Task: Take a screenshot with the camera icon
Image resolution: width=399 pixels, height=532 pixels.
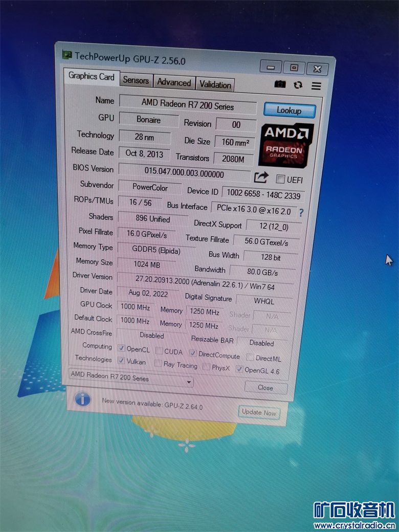Action: [x=280, y=84]
